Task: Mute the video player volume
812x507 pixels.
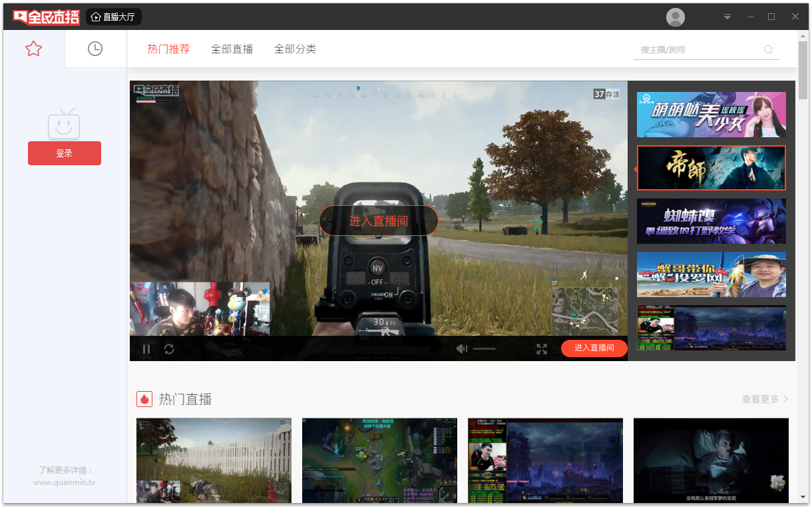Action: [x=462, y=348]
